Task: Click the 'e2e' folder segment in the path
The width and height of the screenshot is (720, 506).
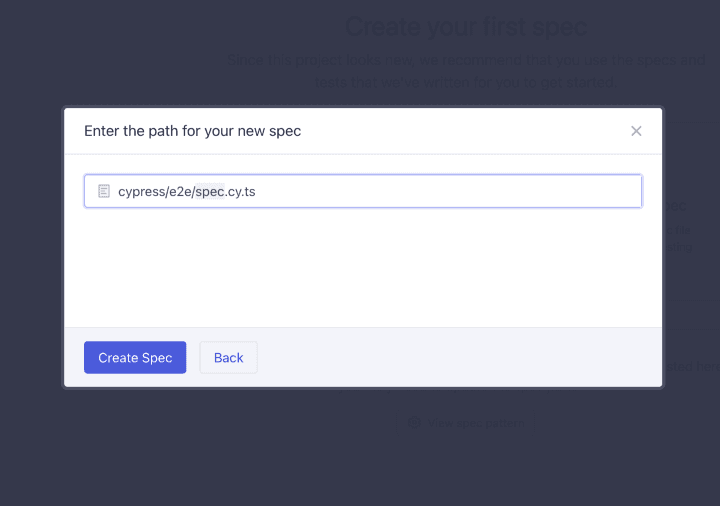Action: pos(179,191)
